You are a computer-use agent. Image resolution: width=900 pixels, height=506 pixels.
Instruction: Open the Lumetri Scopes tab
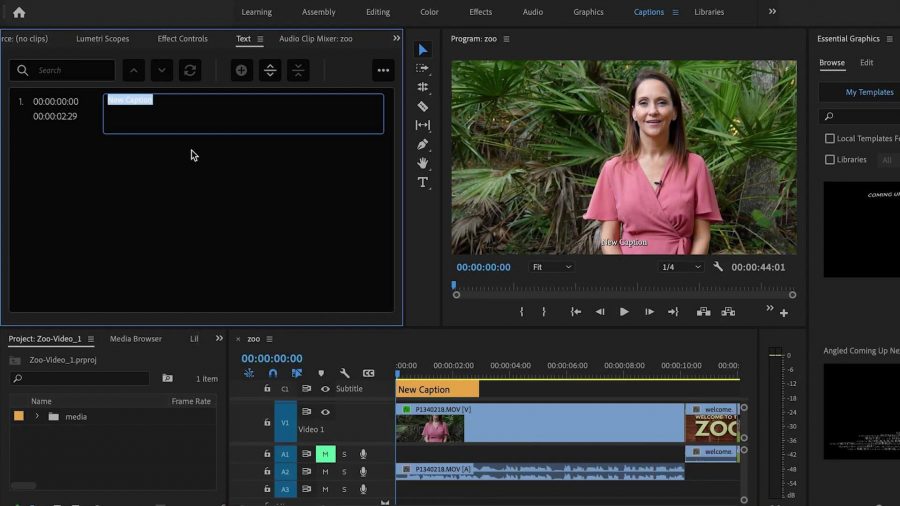(x=103, y=38)
